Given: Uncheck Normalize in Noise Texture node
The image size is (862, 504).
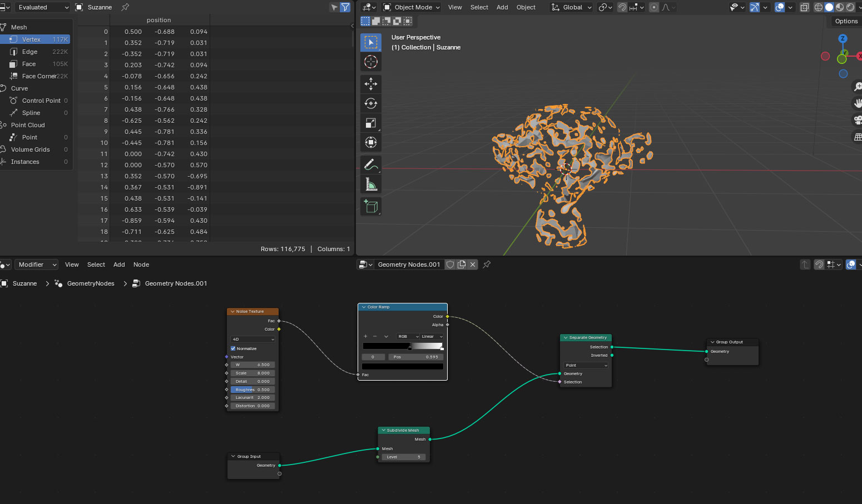Looking at the screenshot, I should pos(233,348).
